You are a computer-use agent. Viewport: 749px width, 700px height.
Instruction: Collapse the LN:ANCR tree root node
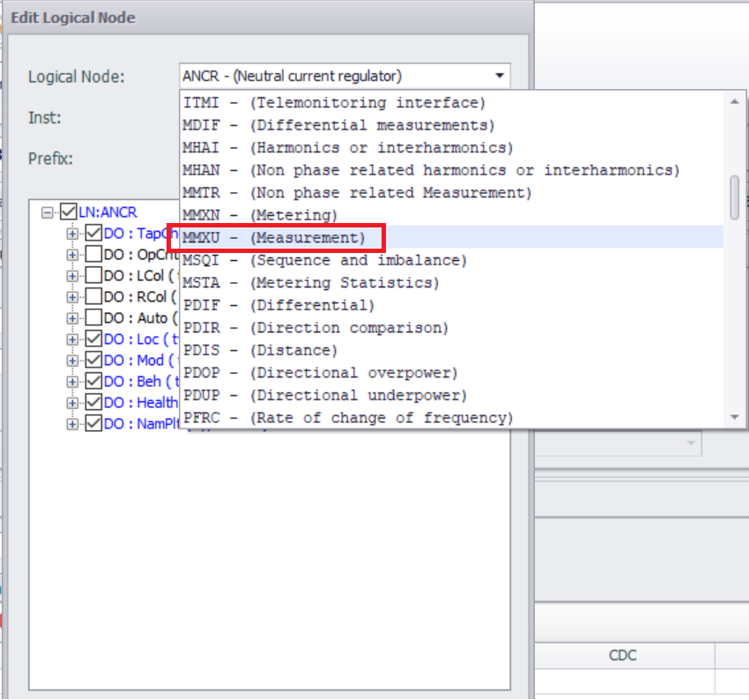(x=48, y=212)
